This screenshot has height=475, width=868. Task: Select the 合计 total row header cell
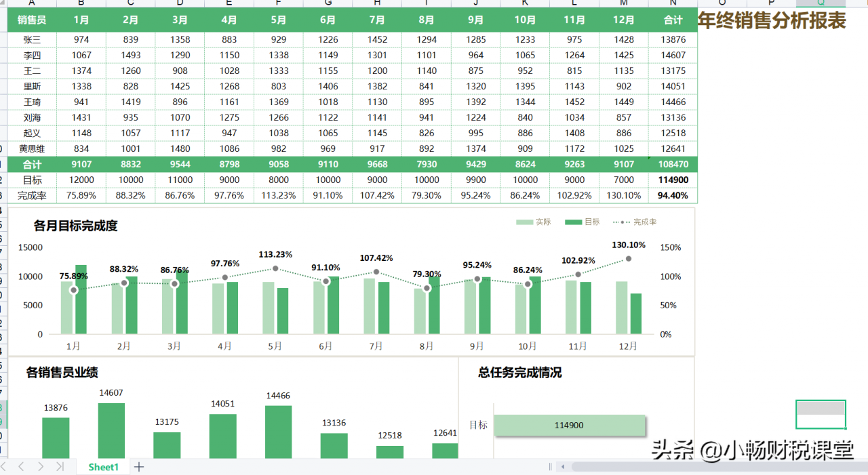[x=31, y=164]
